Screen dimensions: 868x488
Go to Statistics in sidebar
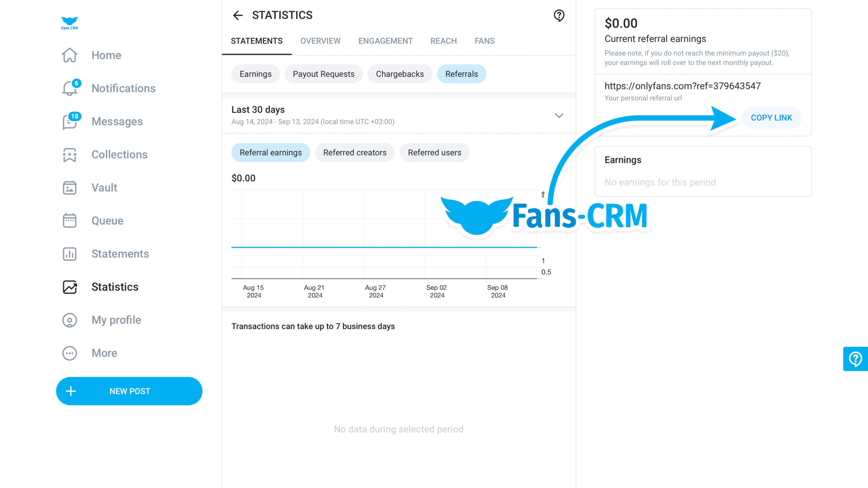(115, 287)
